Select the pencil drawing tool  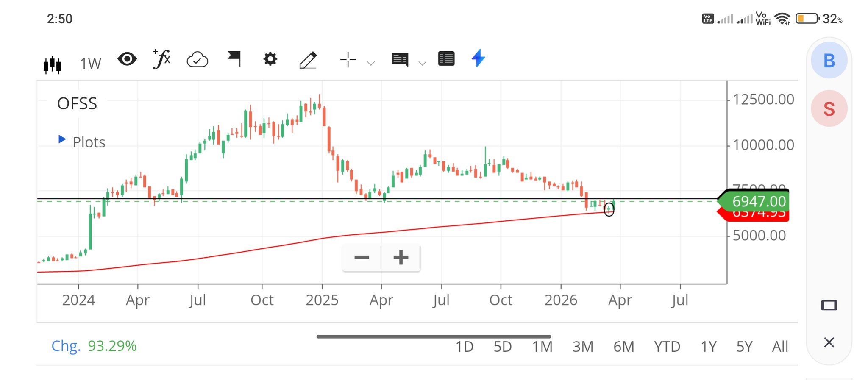308,60
